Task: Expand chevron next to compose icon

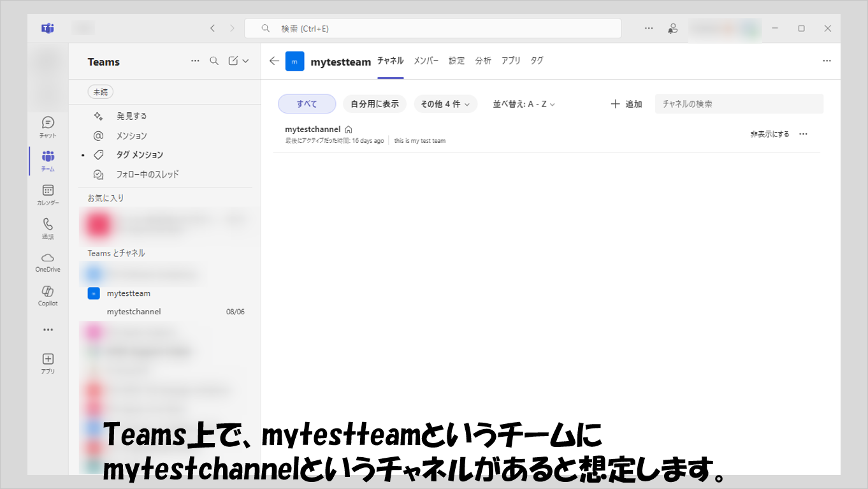Action: tap(246, 61)
